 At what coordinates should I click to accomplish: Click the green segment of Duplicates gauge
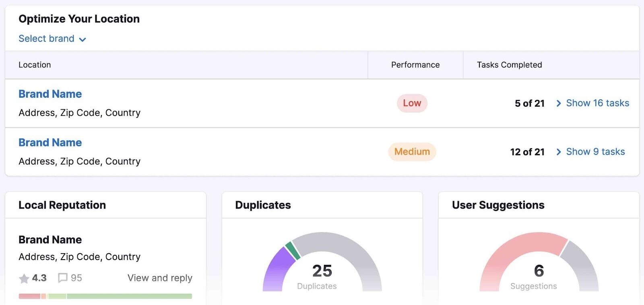pos(293,251)
